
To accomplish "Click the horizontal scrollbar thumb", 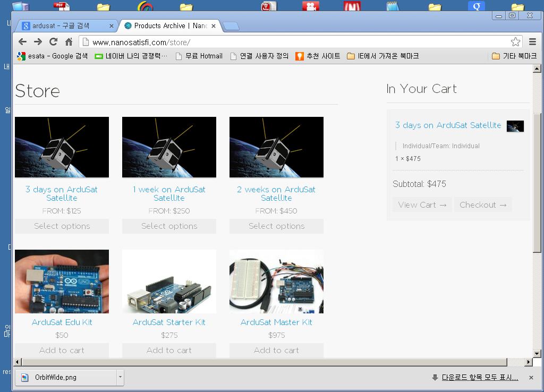I will tap(265, 362).
